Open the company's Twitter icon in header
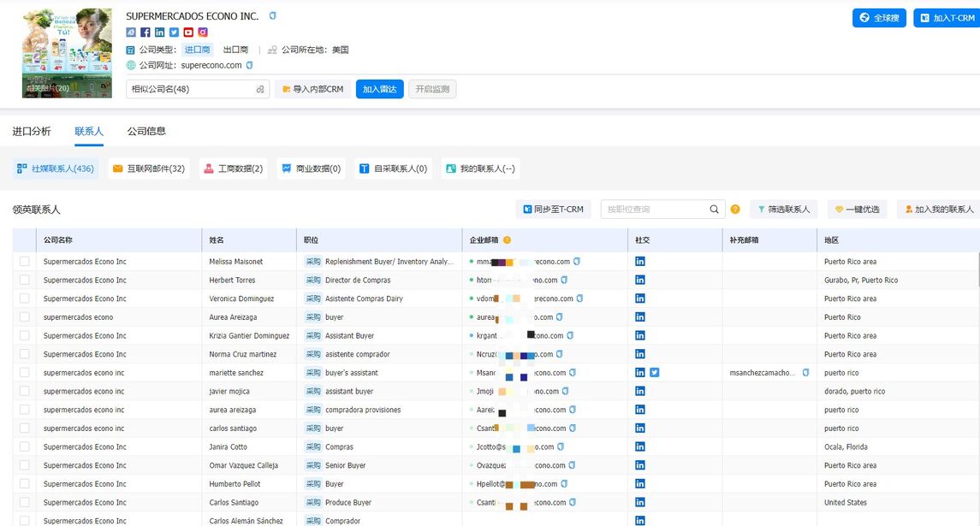 coord(174,33)
